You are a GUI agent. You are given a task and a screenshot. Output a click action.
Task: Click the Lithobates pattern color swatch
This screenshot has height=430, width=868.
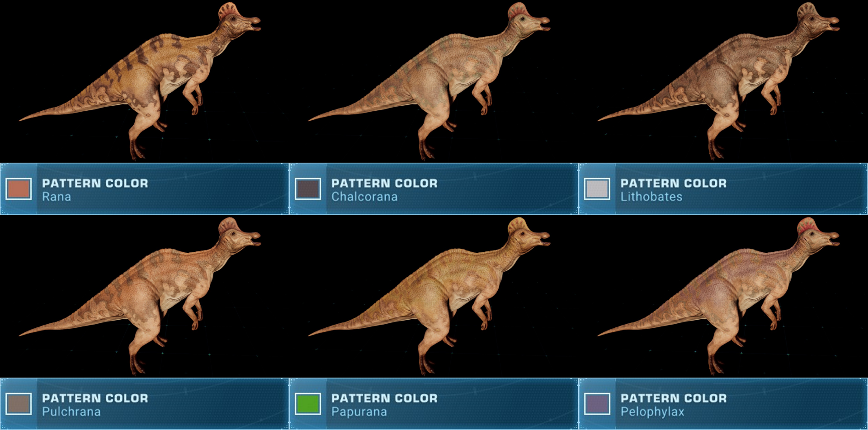597,189
